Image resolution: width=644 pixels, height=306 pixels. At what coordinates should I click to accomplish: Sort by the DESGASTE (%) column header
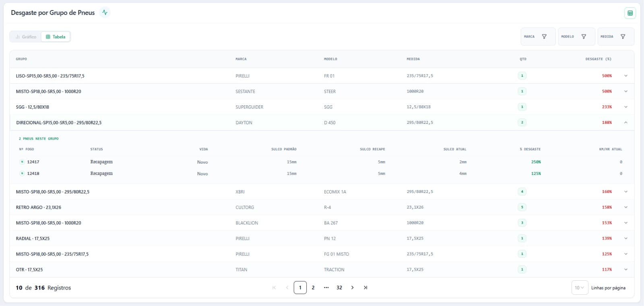(x=598, y=59)
